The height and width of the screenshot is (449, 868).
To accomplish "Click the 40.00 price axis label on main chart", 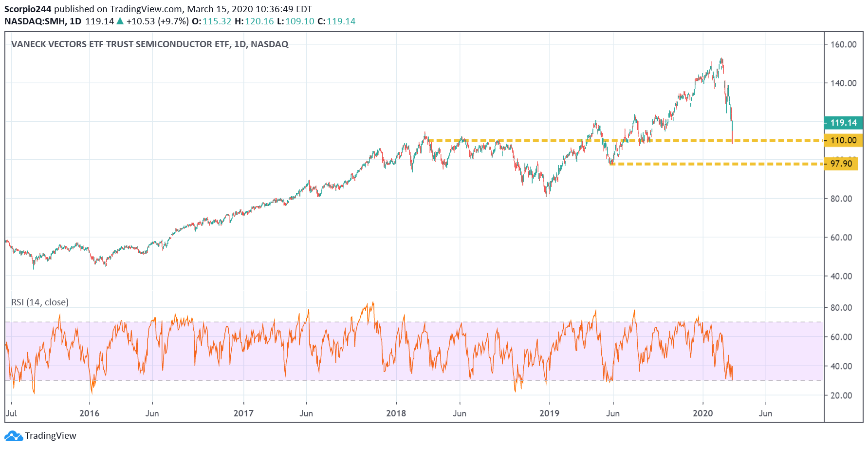I will click(x=841, y=276).
